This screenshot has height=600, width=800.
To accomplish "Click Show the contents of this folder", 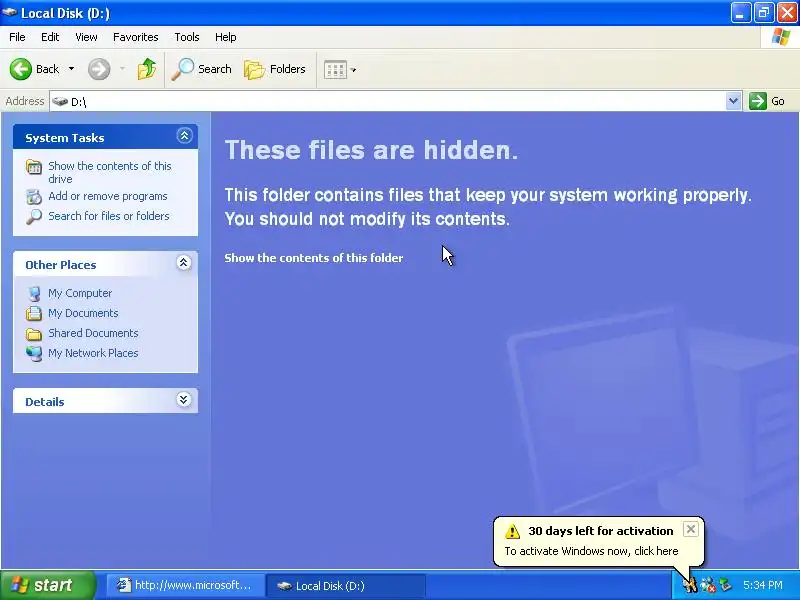I will click(314, 258).
